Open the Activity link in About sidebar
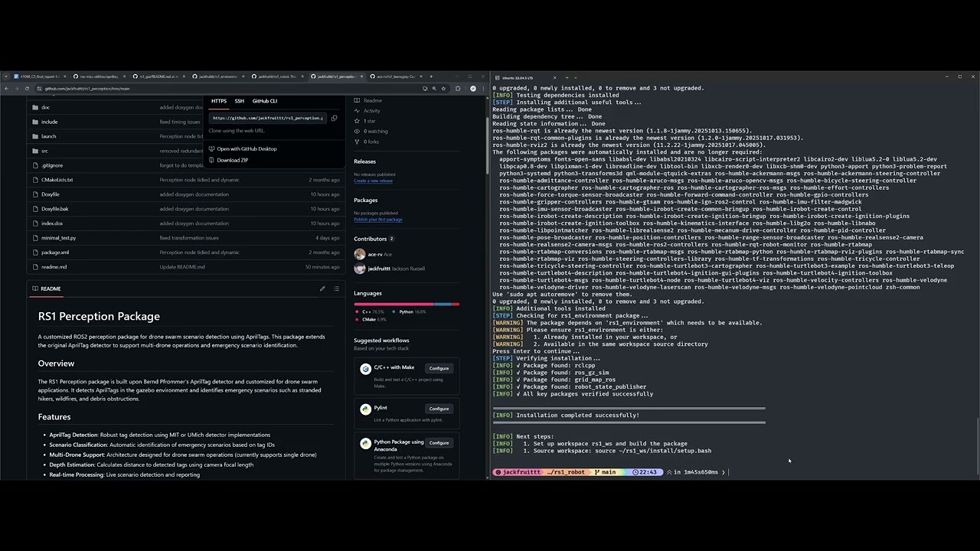Viewport: 980px width, 551px height. click(x=371, y=111)
